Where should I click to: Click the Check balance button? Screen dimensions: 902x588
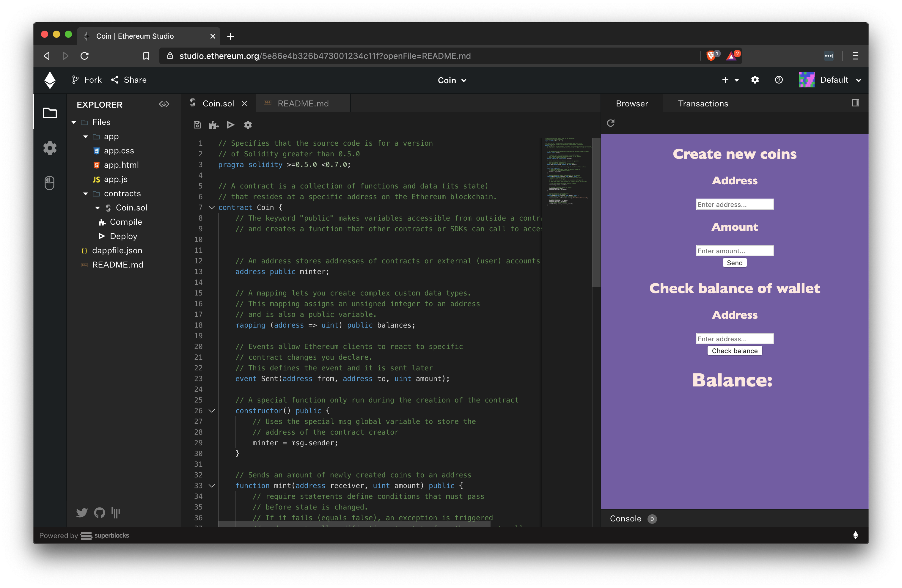click(x=734, y=351)
